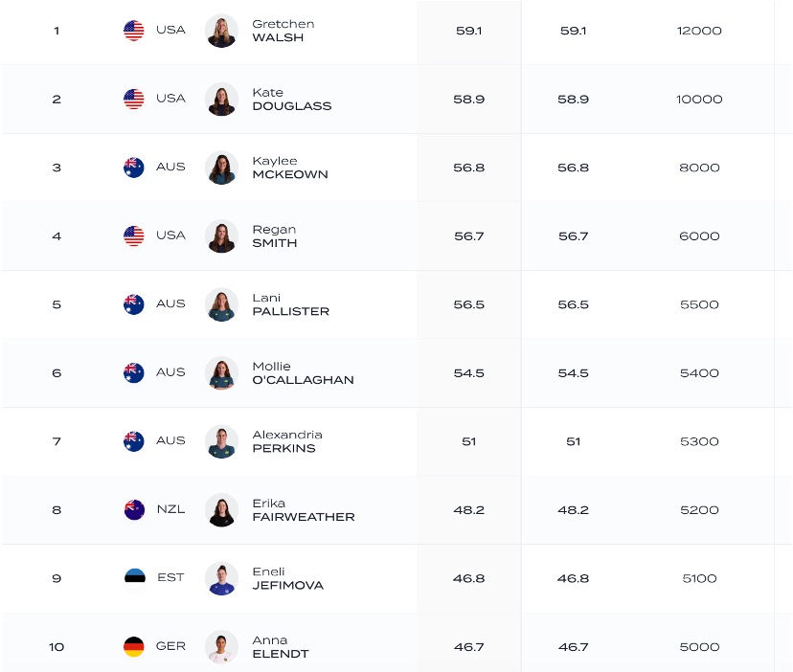Click Australian flag beside Alexandria Perkins
793x672 pixels.
[x=134, y=441]
